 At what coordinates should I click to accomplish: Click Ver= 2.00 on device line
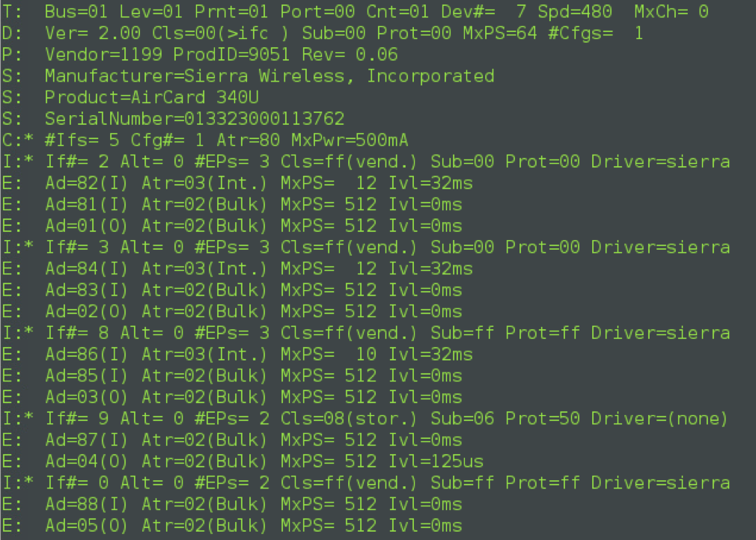(x=93, y=33)
